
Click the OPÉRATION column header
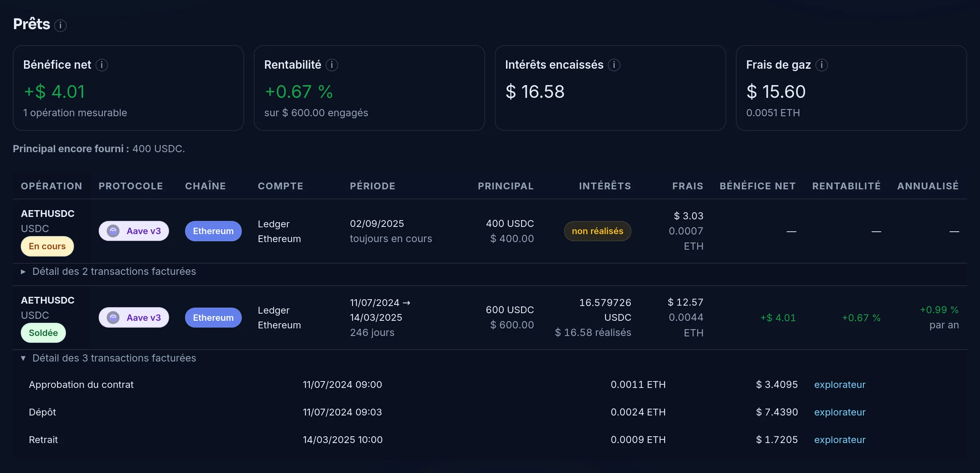coord(52,186)
